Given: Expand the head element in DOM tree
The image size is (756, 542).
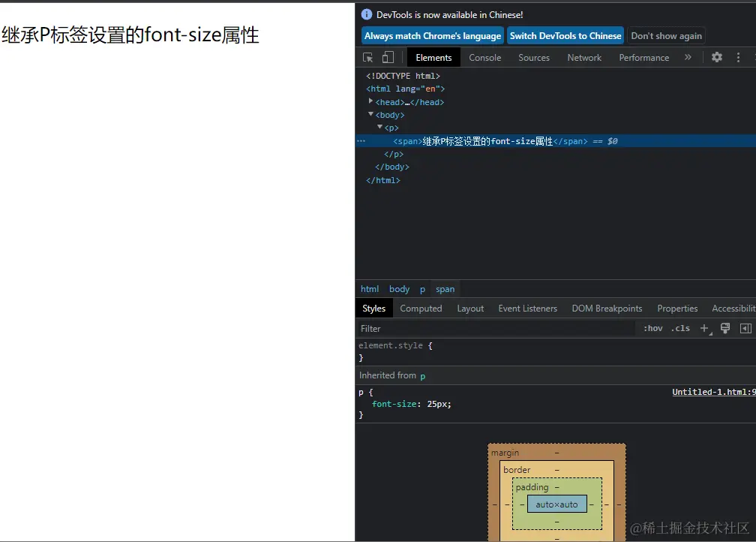Looking at the screenshot, I should pyautogui.click(x=371, y=101).
